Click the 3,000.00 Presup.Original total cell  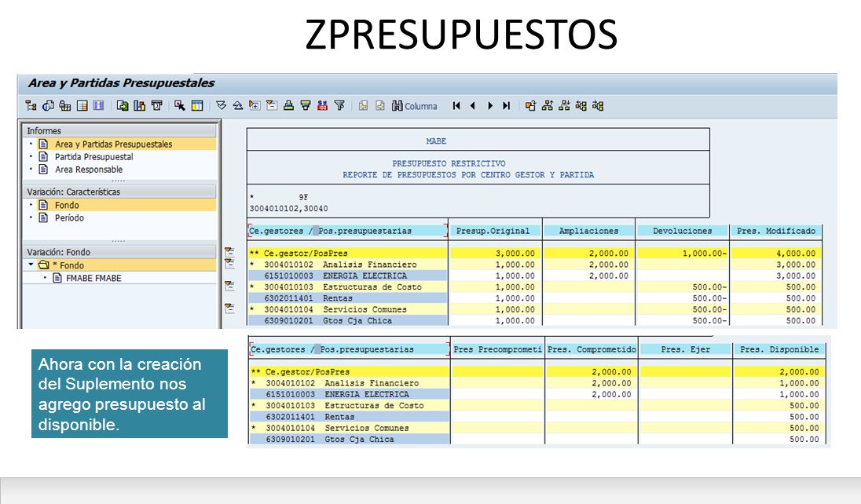493,253
